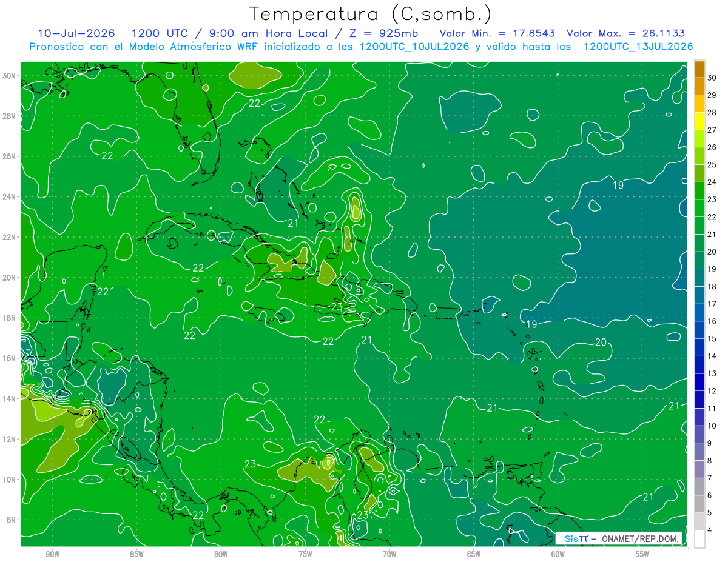Viewport: 728px width, 562px height.
Task: Click the colorbar legend value '28'
Action: point(712,112)
